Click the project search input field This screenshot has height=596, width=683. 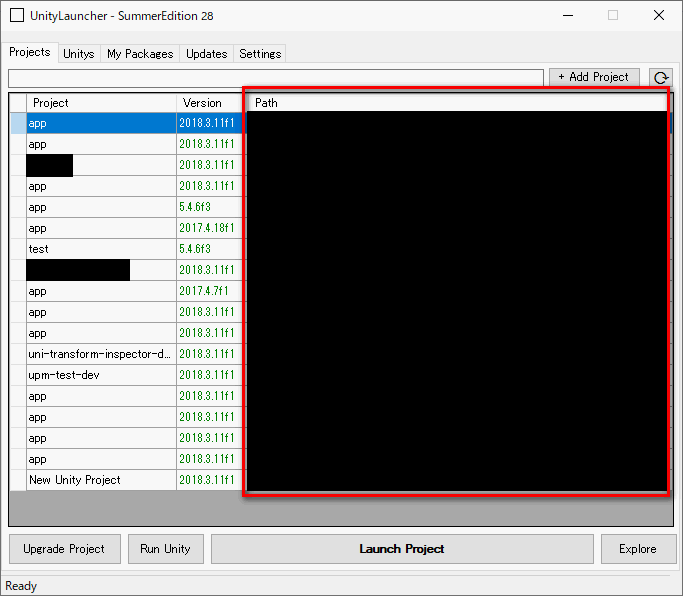click(276, 78)
